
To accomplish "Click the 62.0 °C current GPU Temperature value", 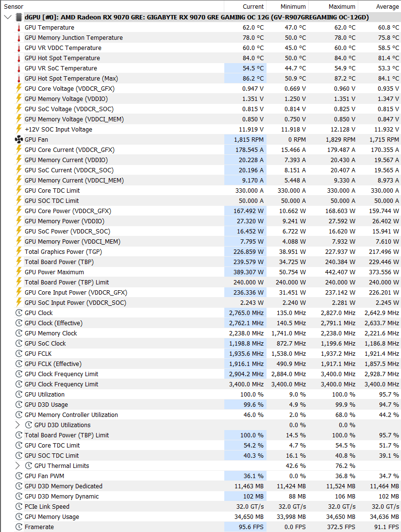I will (253, 28).
